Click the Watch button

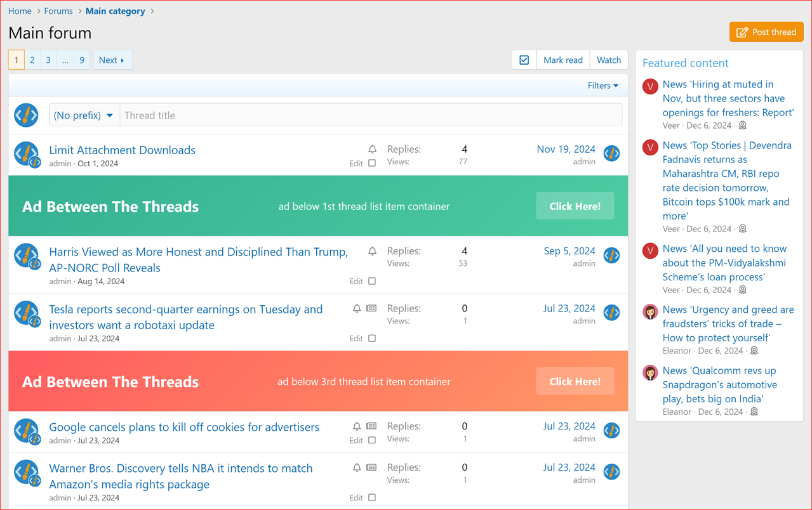coord(608,59)
